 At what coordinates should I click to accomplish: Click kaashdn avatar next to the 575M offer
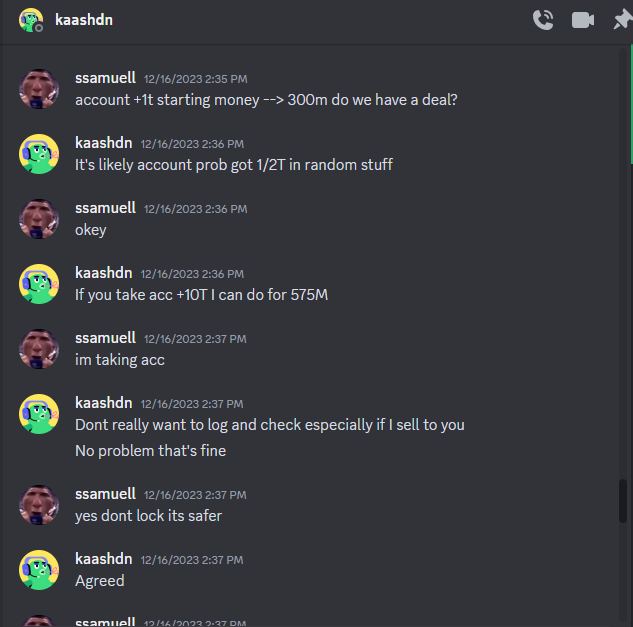pos(39,284)
